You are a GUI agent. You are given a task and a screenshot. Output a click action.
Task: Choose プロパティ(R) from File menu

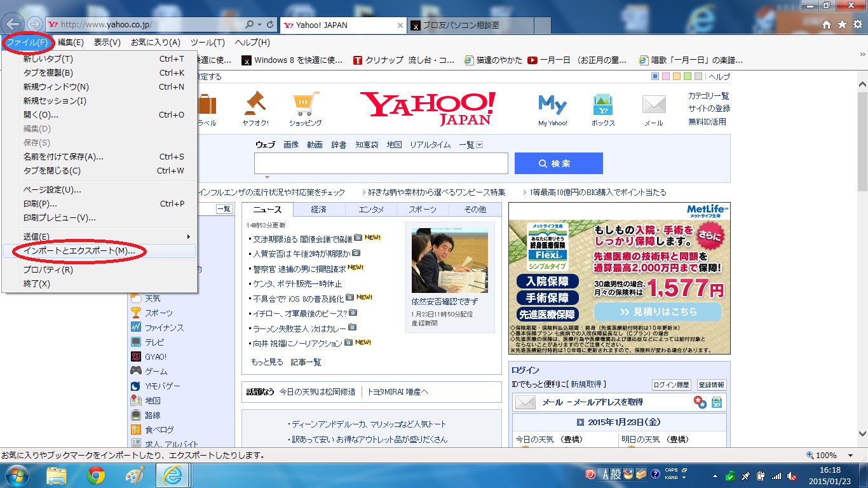pos(99,270)
